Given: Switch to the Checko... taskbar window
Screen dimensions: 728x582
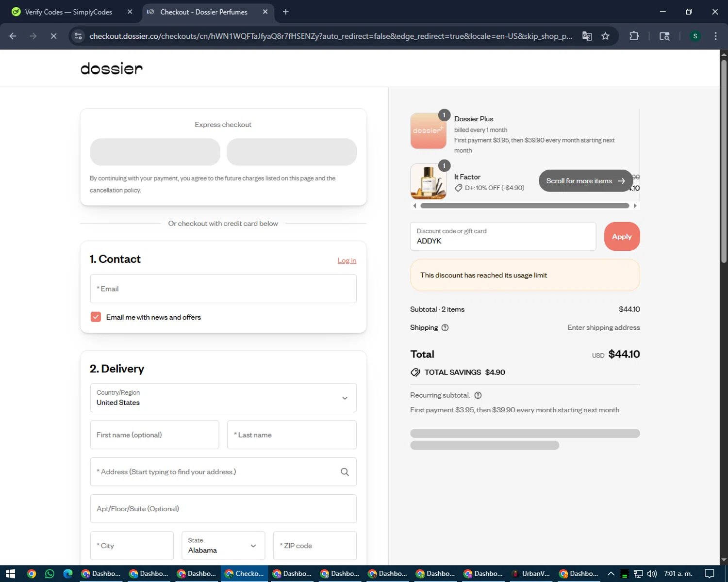Looking at the screenshot, I should coord(245,574).
